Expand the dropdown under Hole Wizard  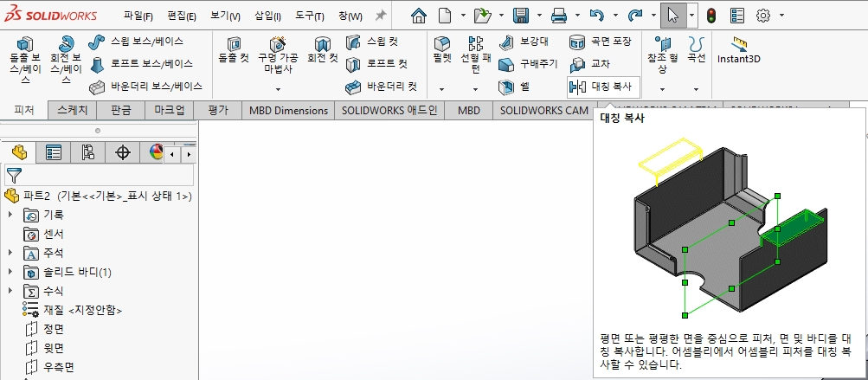[x=278, y=88]
